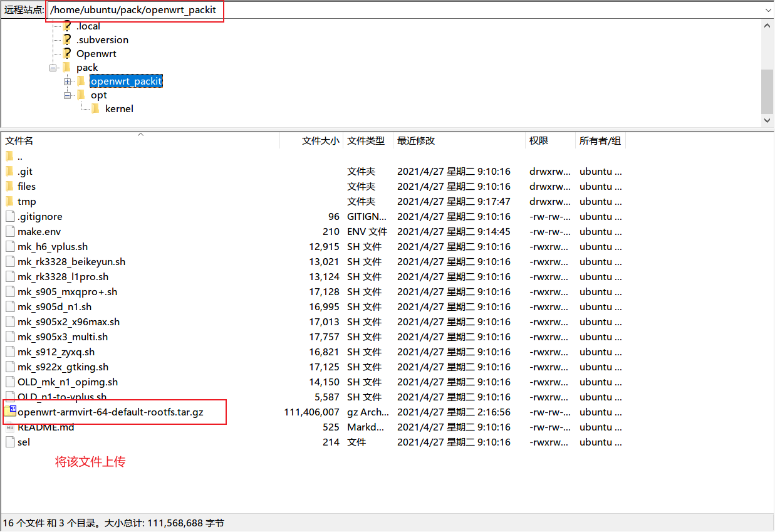Click the kernel folder icon in tree
Screen dimensions: 775x532
click(95, 109)
